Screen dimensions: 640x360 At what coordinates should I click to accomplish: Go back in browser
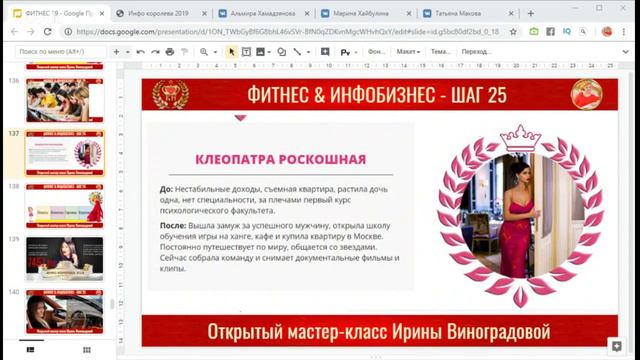click(x=14, y=31)
